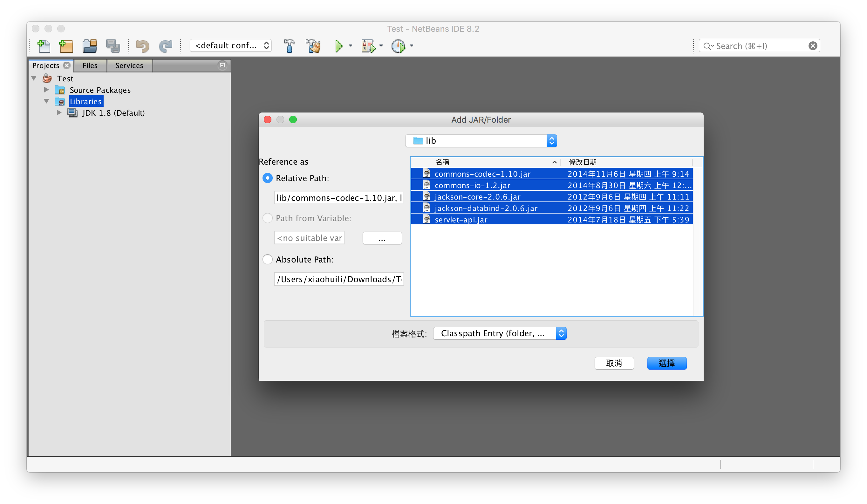Click the Relative Path text field
This screenshot has height=504, width=867.
point(339,198)
